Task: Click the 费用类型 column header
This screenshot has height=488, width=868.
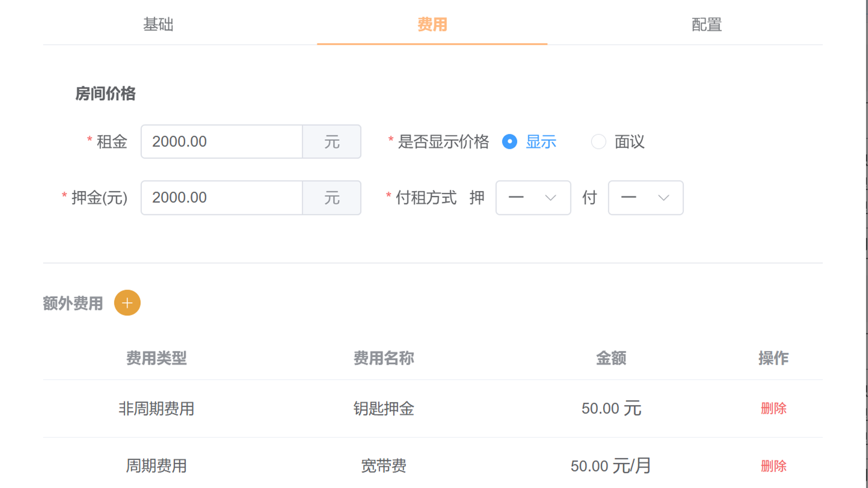Action: (x=156, y=358)
